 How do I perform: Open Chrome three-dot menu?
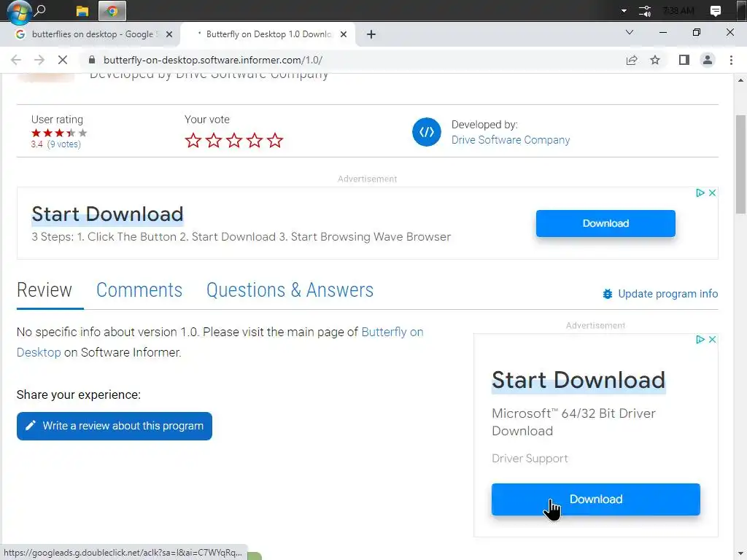click(731, 60)
